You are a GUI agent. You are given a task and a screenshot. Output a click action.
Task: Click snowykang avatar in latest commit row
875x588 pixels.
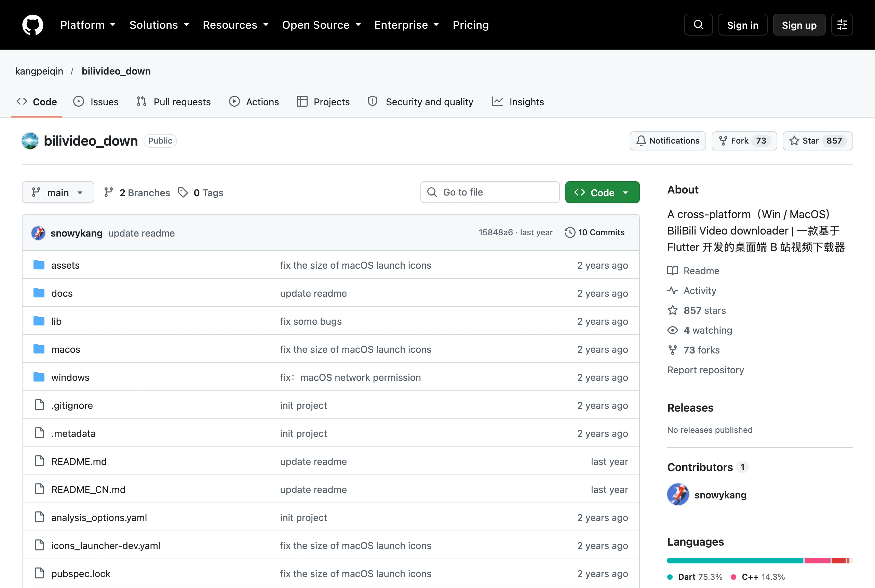(x=38, y=233)
